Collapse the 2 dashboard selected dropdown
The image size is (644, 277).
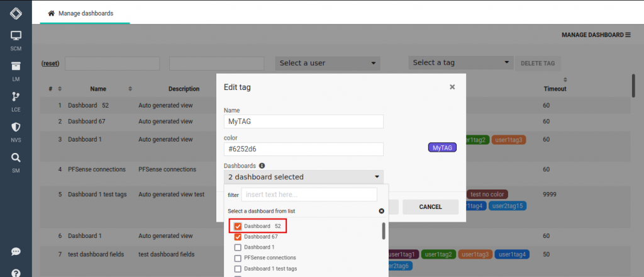(x=304, y=177)
